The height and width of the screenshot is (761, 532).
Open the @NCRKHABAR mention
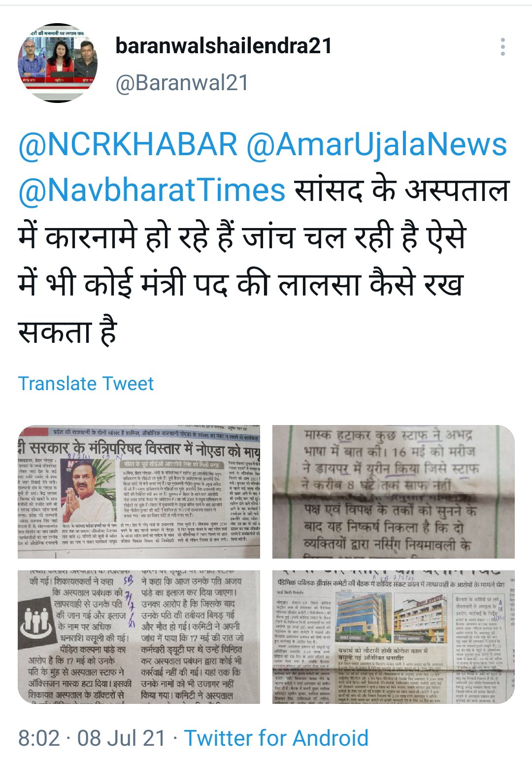coord(128,144)
